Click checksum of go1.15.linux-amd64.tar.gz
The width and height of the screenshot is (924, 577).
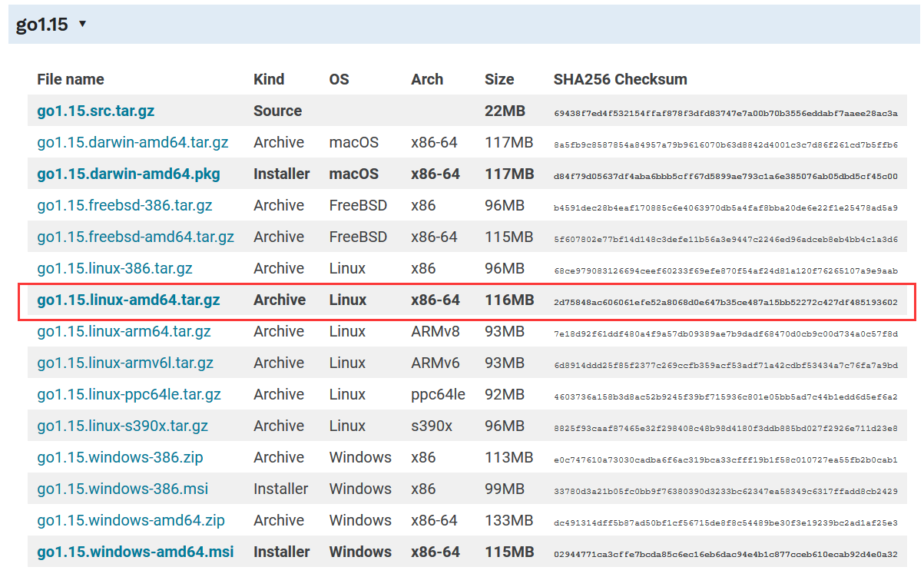click(726, 302)
